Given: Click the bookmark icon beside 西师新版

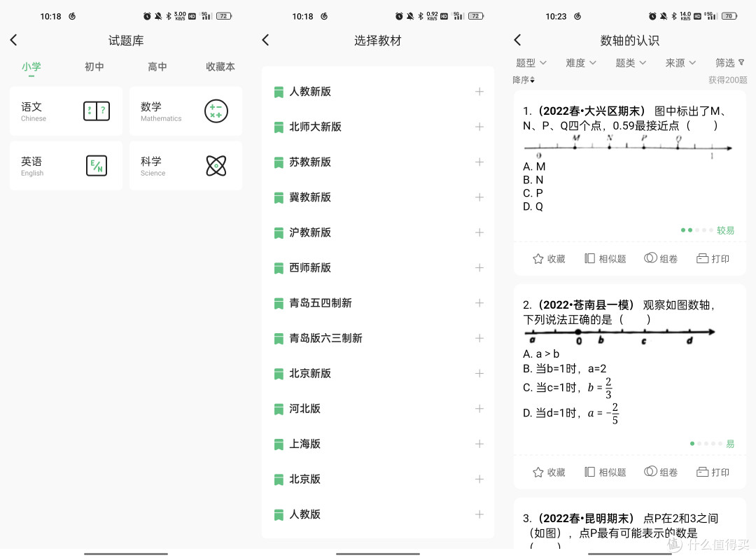Looking at the screenshot, I should pos(279,267).
